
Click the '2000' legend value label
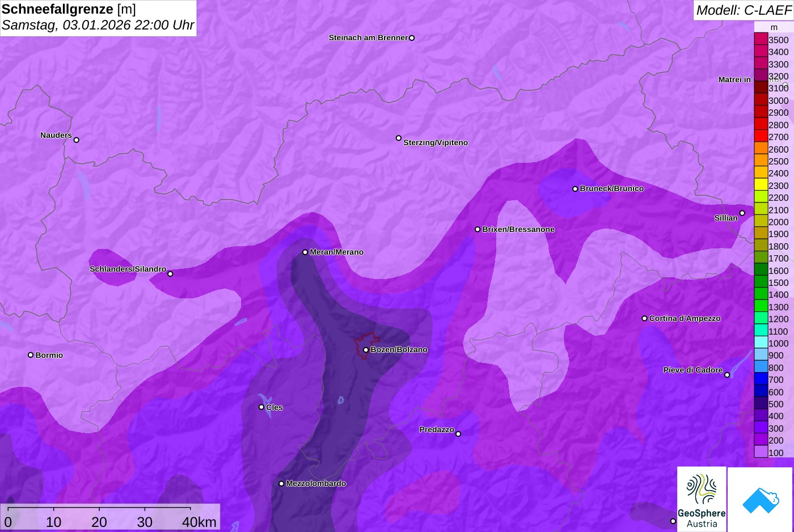coord(778,222)
